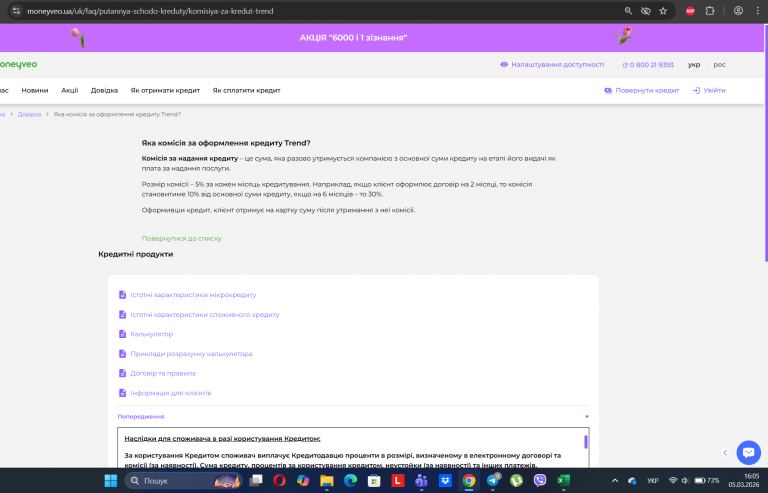Open Істотні характеристики мікрокредиту document
768x493 pixels.
click(x=193, y=295)
